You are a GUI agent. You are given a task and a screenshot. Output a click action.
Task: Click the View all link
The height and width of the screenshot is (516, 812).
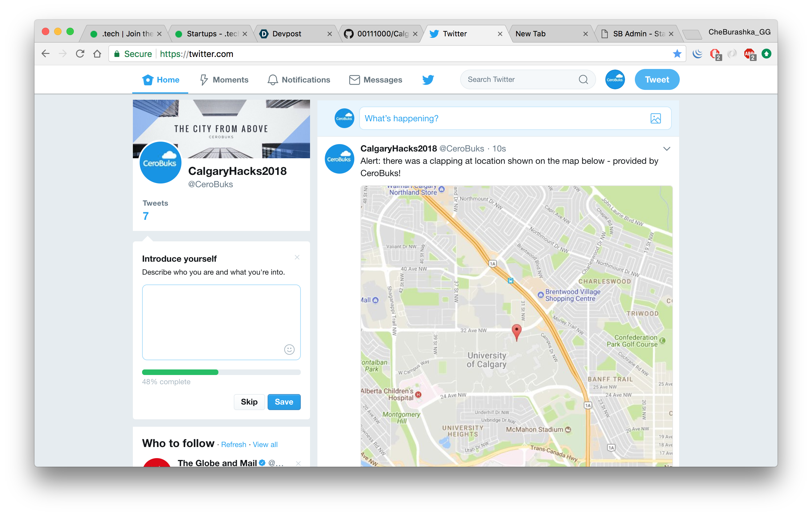[x=265, y=445]
